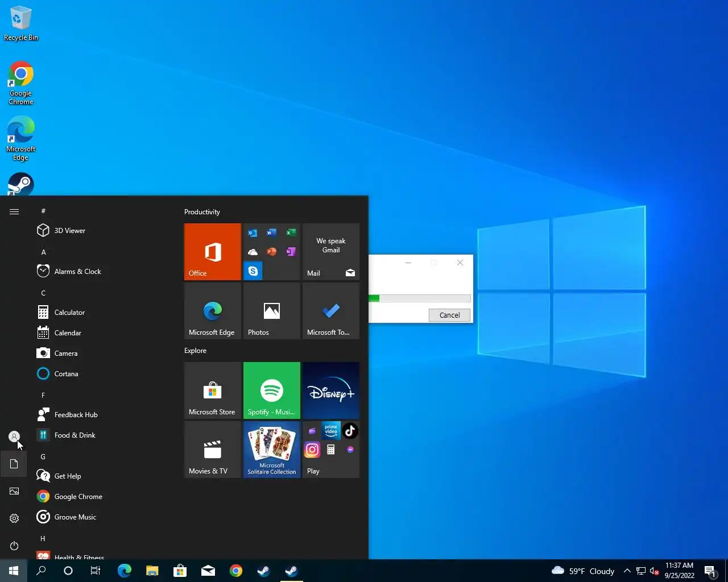The image size is (728, 582).
Task: Switch to active Steam window on taskbar
Action: click(291, 571)
